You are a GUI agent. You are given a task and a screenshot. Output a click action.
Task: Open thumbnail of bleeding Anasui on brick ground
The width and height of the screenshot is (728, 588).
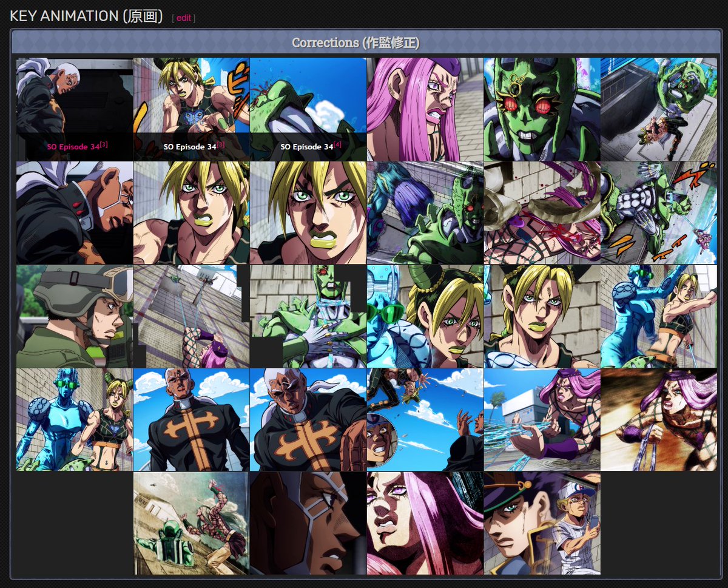(542, 213)
